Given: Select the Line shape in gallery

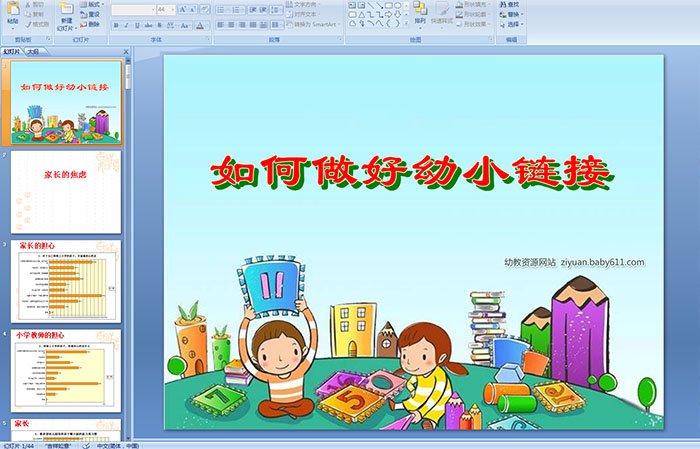Looking at the screenshot, I should click(371, 5).
